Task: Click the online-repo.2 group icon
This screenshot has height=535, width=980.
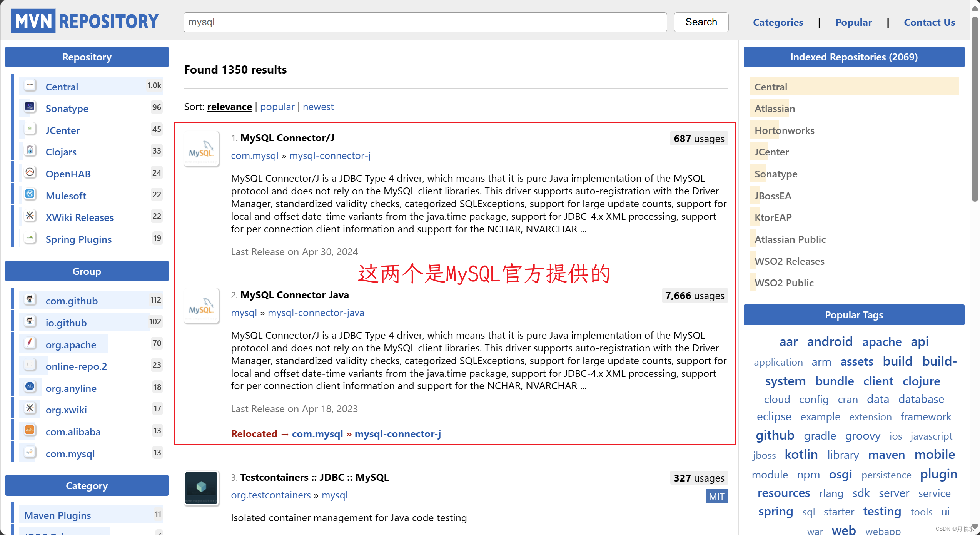Action: (x=30, y=364)
